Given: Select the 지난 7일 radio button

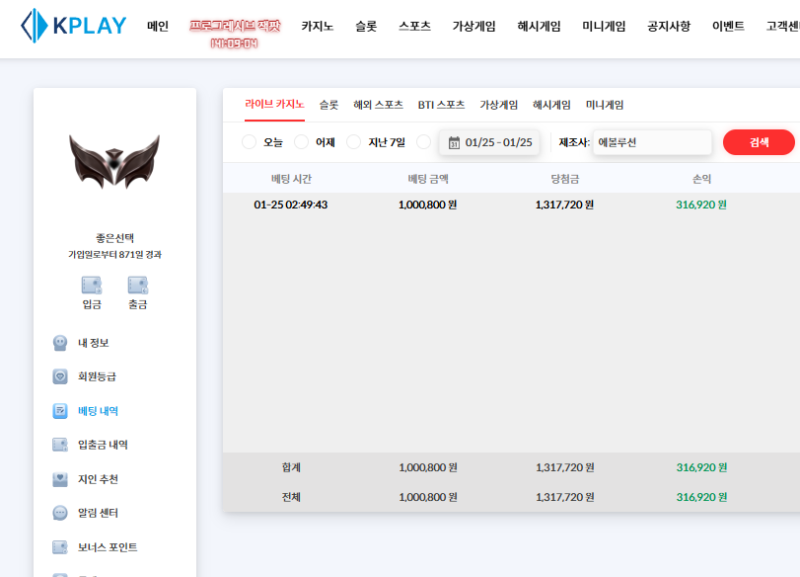Looking at the screenshot, I should (353, 142).
